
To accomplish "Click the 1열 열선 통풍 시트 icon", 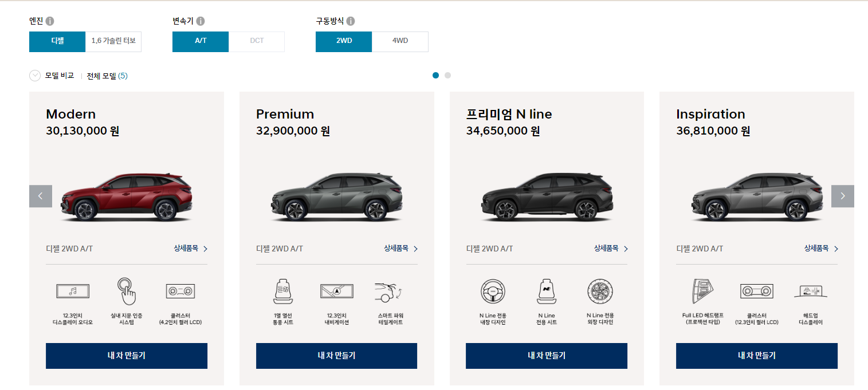I will pyautogui.click(x=284, y=291).
